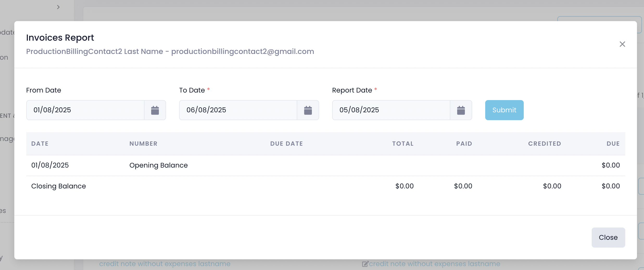Open the Report Date calendar picker
This screenshot has height=270, width=644.
coord(461,110)
